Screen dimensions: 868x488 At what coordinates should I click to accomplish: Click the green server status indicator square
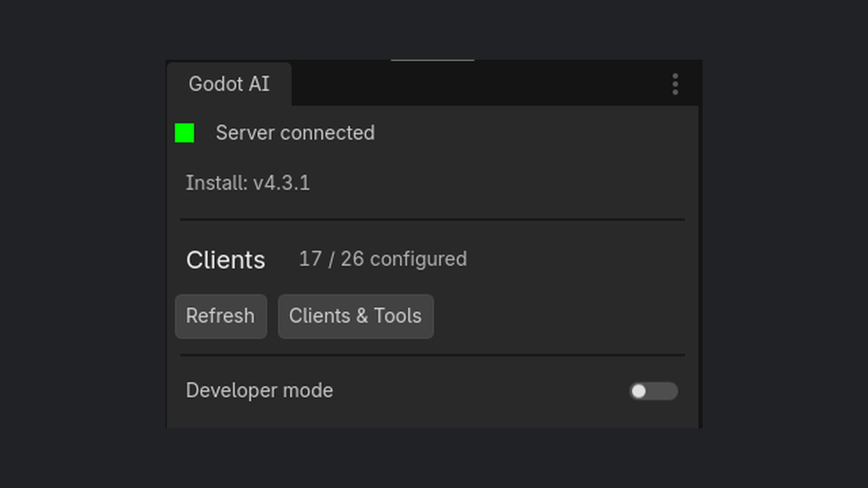184,133
